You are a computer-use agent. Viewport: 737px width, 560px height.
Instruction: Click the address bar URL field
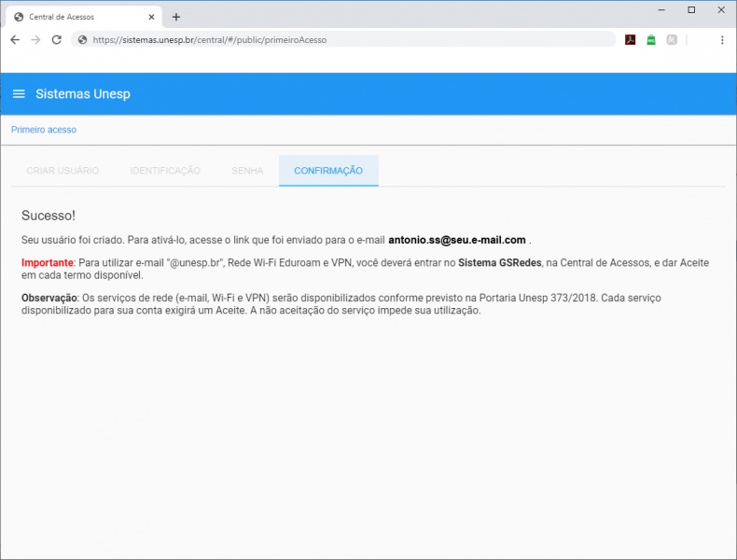pos(343,40)
